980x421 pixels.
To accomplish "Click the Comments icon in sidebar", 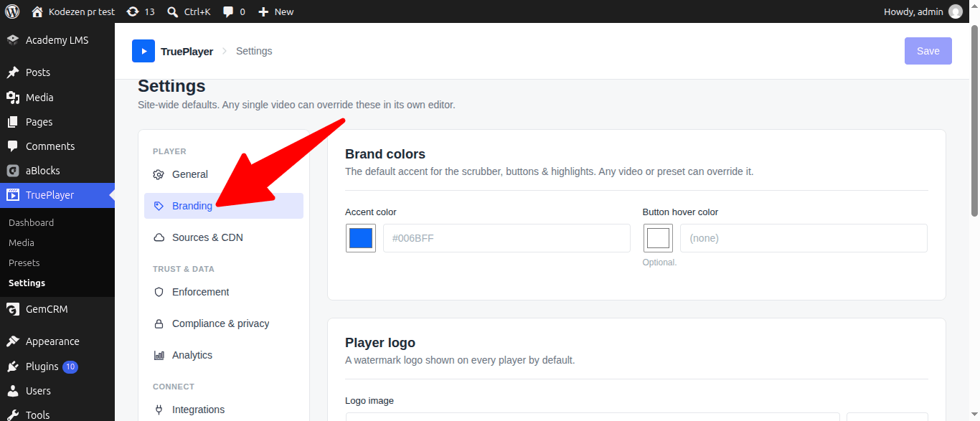I will 13,146.
